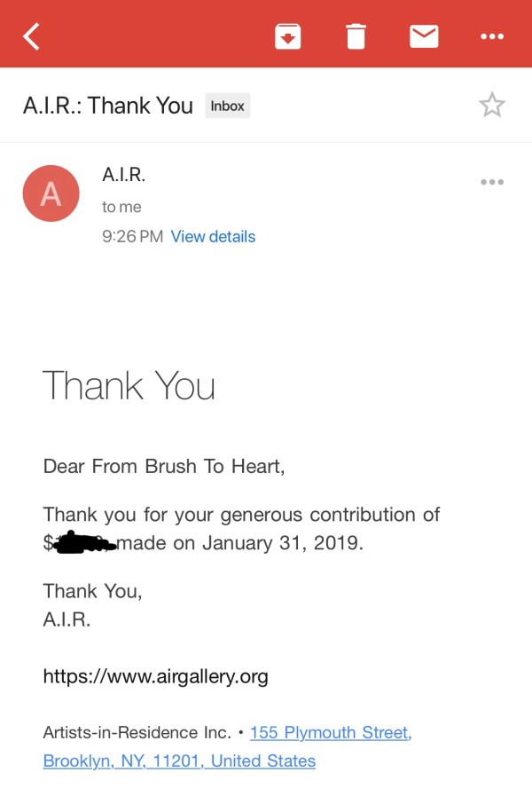Tap the 155 Plymouth Street address link
Screen dimensions: 532x812
point(330,733)
